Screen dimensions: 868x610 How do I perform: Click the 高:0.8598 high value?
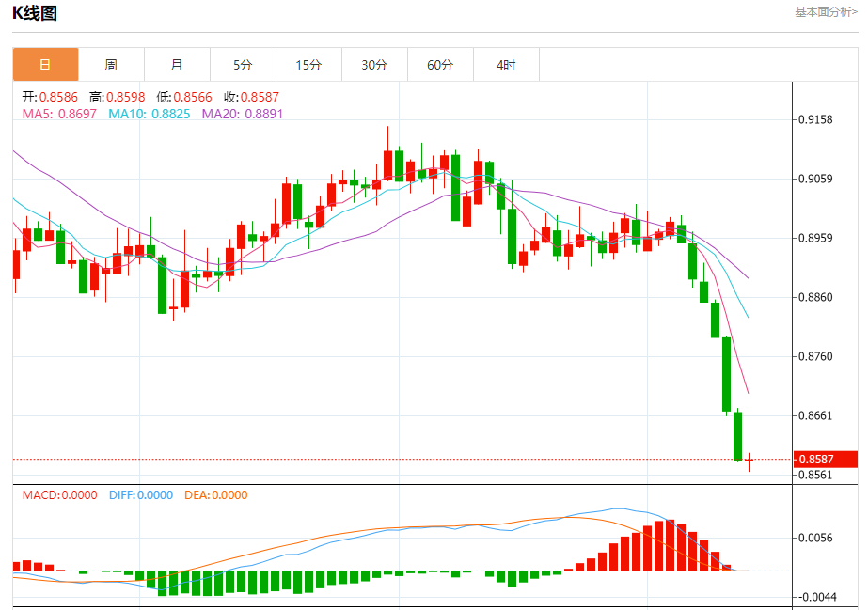118,98
